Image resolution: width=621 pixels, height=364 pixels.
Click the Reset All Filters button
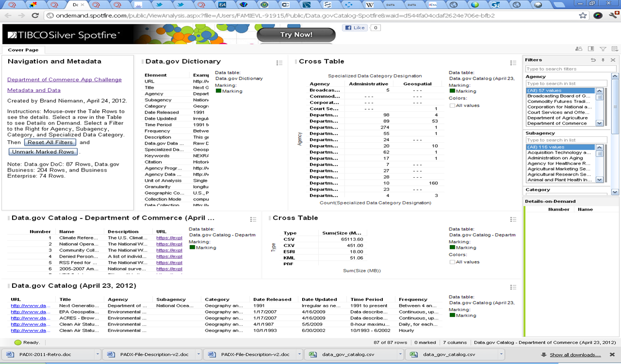tap(51, 142)
